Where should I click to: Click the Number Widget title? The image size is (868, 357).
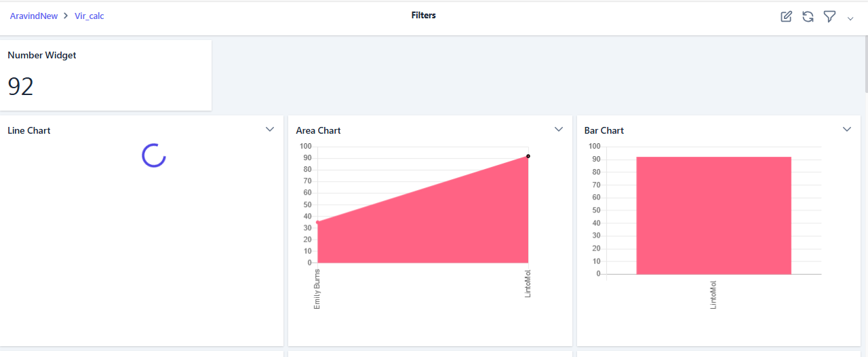[x=42, y=56]
